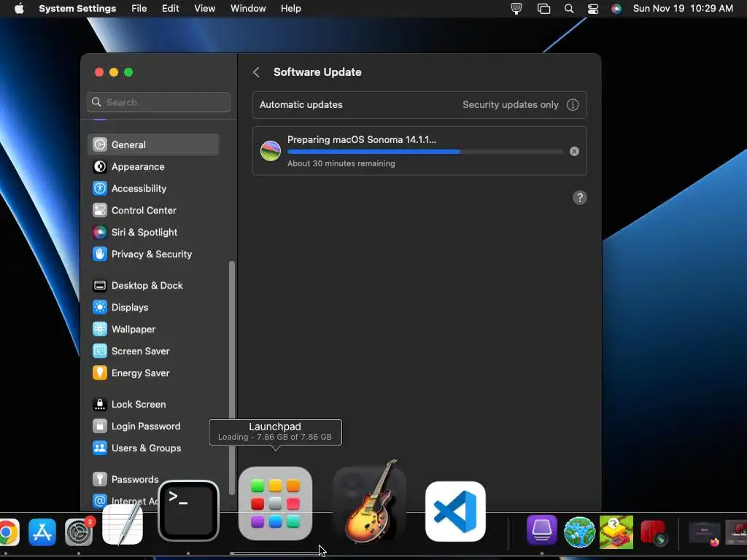747x560 pixels.
Task: Click the date and time in menu bar
Action: 683,9
